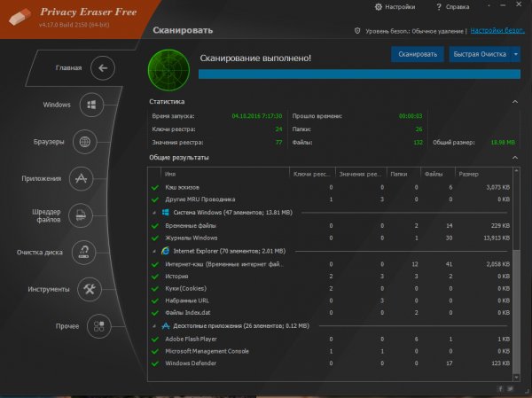Image resolution: width=532 pixels, height=398 pixels.
Task: Click the Десктопные приложения group icon
Action: tap(166, 325)
